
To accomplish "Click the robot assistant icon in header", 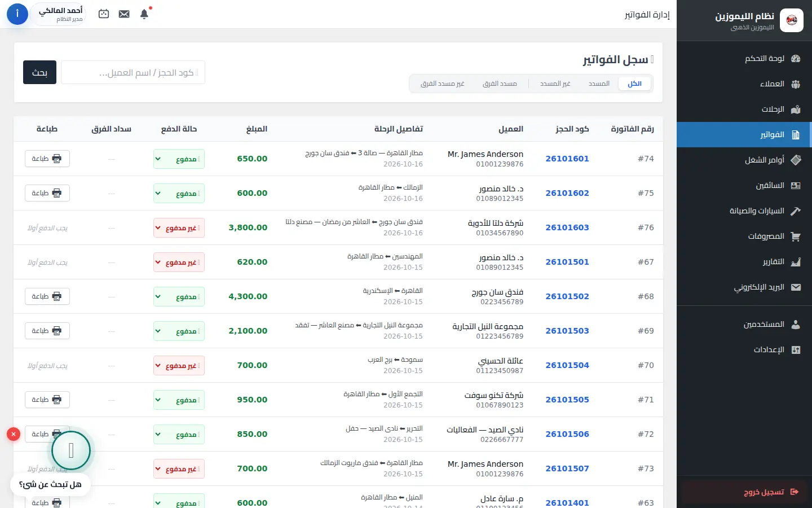I will (x=104, y=14).
